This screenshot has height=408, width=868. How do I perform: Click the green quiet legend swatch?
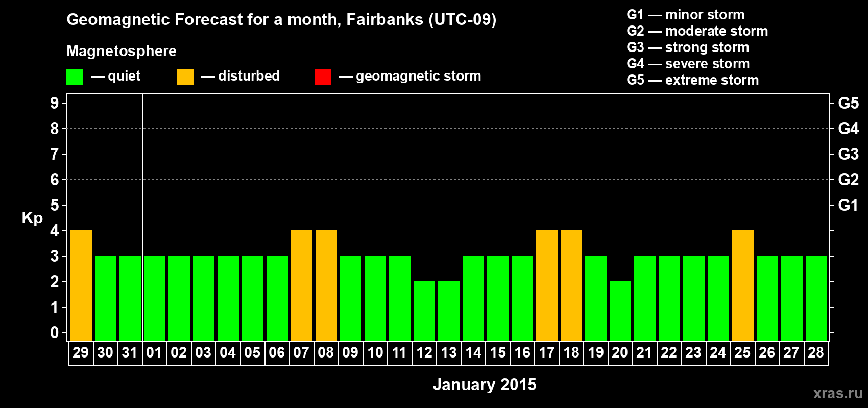click(75, 77)
